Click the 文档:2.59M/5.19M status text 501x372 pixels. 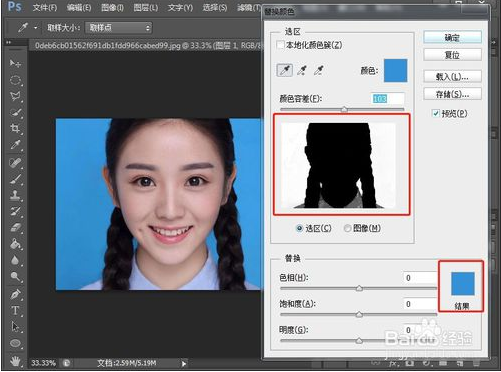127,363
